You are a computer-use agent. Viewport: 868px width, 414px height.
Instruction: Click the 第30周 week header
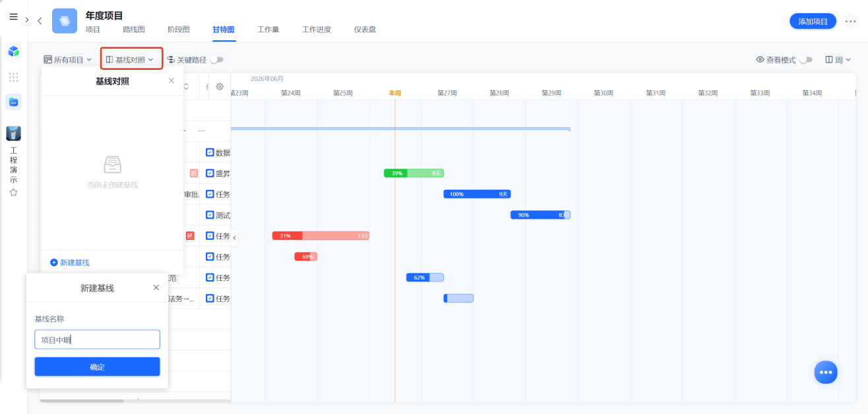point(604,93)
